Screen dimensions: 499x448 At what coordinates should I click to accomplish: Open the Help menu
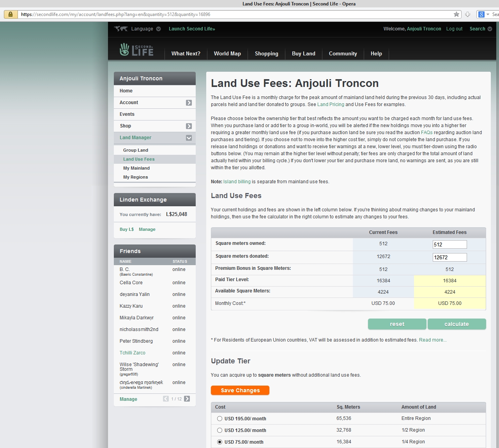(x=376, y=54)
